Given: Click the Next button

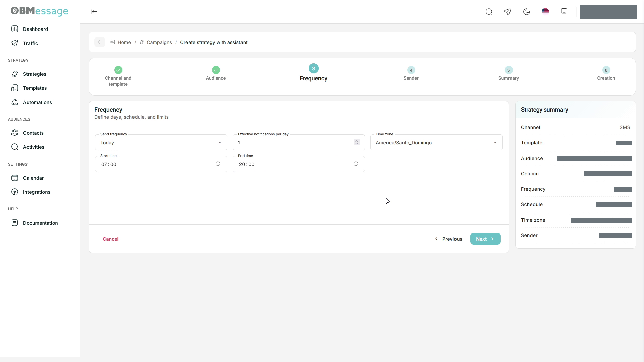Looking at the screenshot, I should (x=485, y=239).
